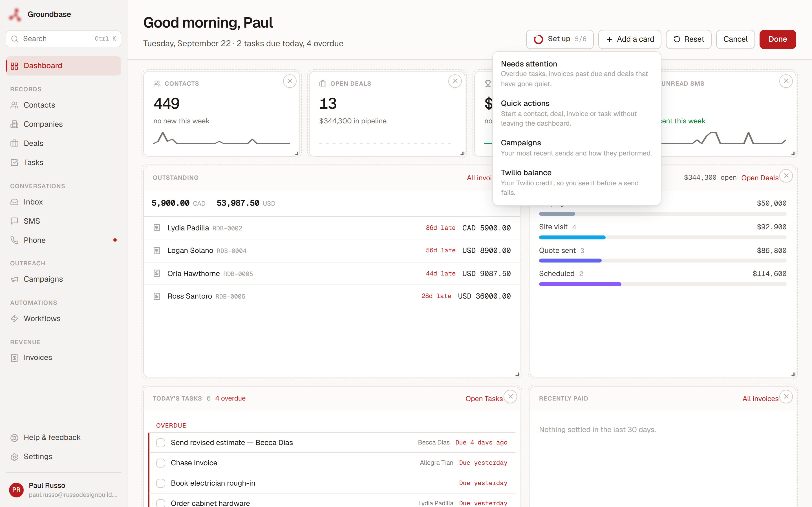This screenshot has width=812, height=507.
Task: Open the Lydia Padilla invoice via its icon
Action: [157, 228]
